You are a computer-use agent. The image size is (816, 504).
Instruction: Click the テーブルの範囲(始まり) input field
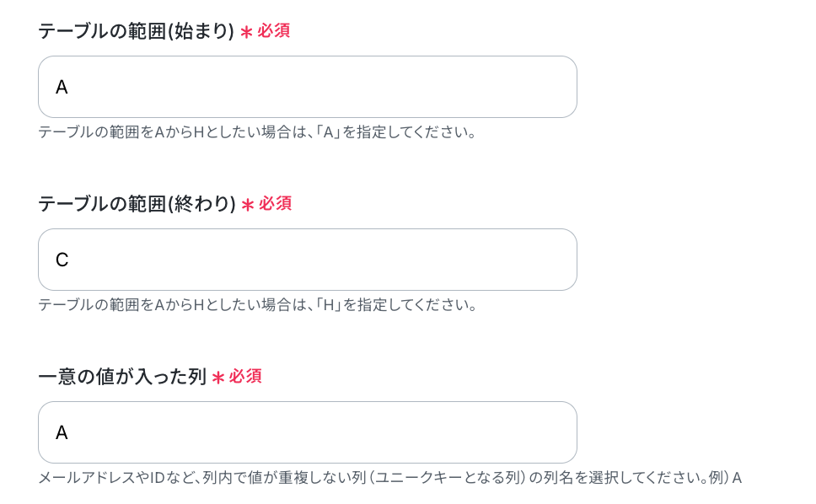(x=308, y=87)
